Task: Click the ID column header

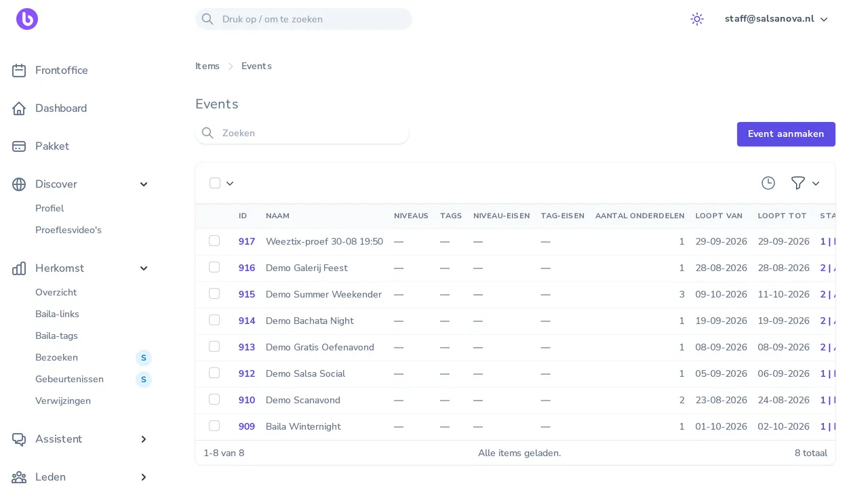Action: coord(243,216)
